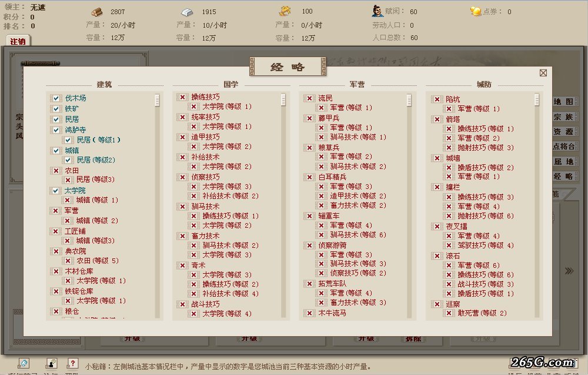Click the 陷坑 status marker in 城防

[437, 99]
